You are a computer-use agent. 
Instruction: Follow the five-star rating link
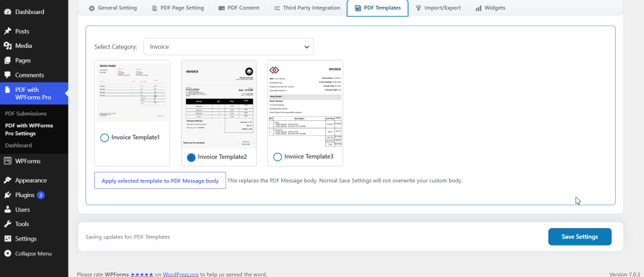[142, 274]
